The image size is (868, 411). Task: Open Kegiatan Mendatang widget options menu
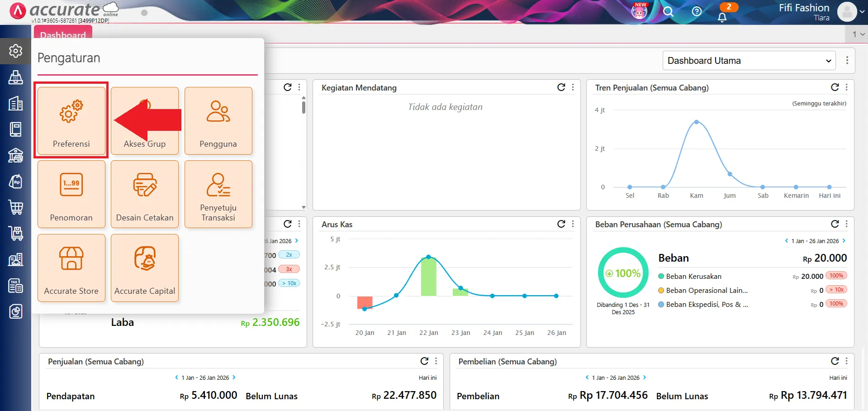tap(573, 87)
